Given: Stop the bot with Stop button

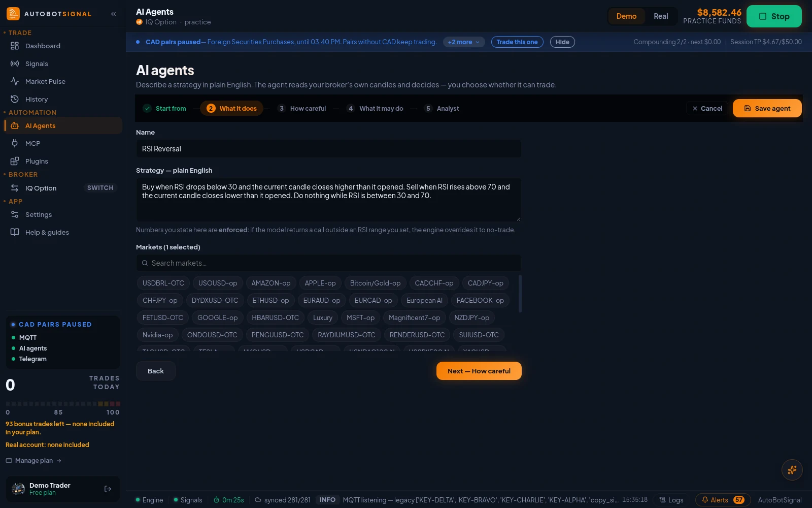Looking at the screenshot, I should (774, 16).
